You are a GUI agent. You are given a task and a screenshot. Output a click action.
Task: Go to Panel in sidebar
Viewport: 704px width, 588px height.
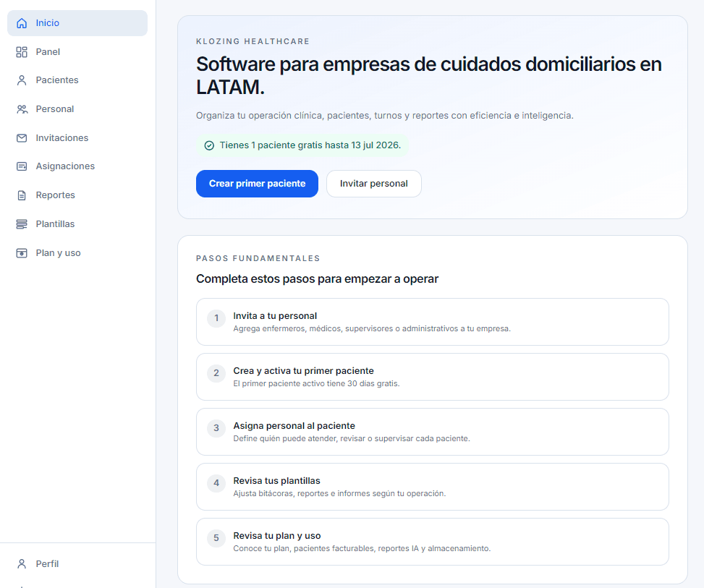point(77,52)
